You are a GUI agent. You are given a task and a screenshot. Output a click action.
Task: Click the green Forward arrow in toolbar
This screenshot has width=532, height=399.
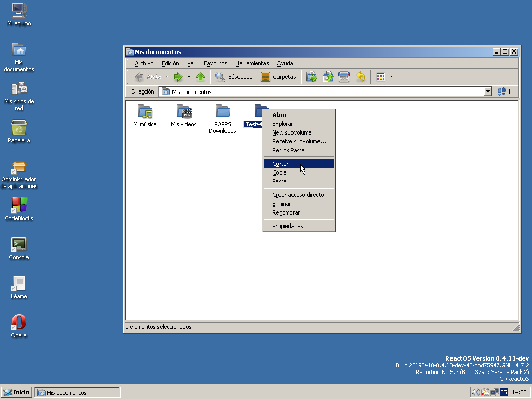point(178,77)
